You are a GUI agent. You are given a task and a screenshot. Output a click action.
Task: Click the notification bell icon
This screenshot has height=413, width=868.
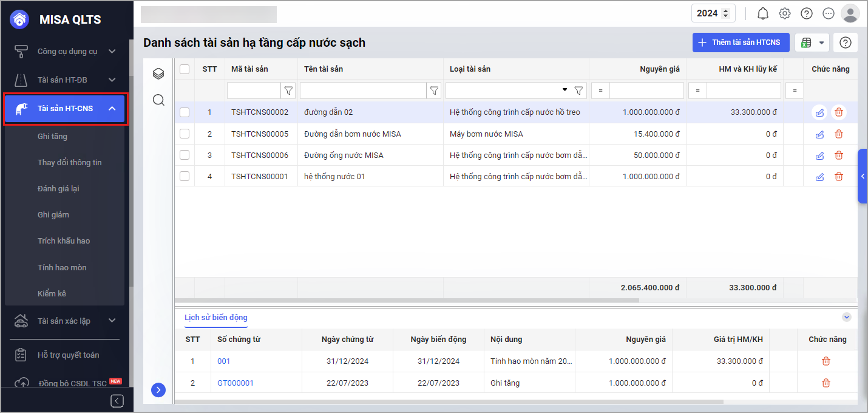pyautogui.click(x=763, y=13)
